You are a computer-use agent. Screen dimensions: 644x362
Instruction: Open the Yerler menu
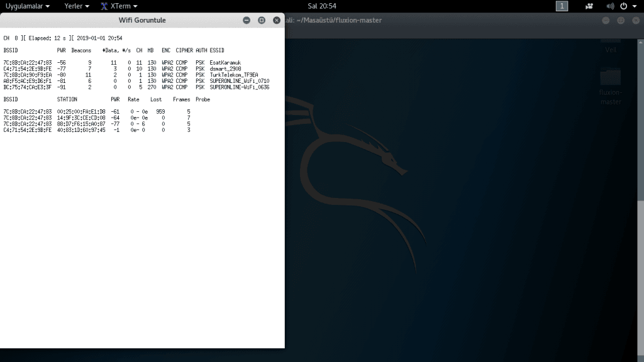point(77,6)
